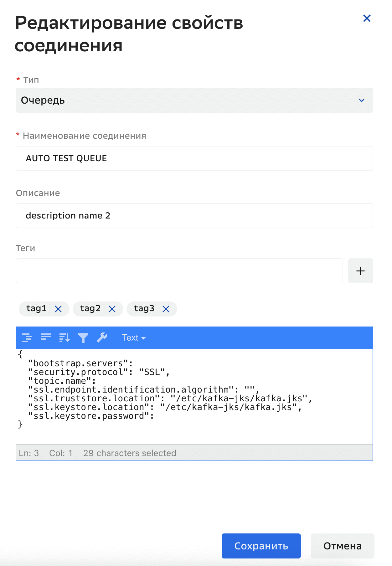
Task: Click the Сохранить button
Action: [x=261, y=546]
